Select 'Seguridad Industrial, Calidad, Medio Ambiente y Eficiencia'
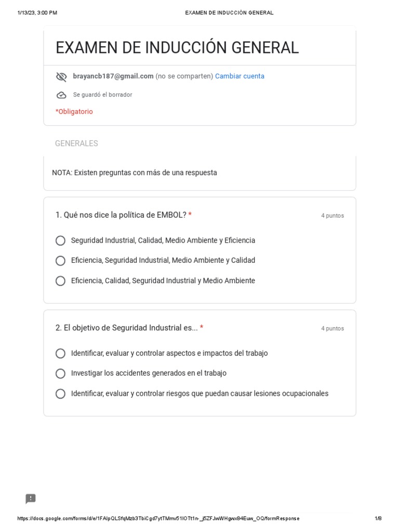399x532 pixels. (61, 241)
